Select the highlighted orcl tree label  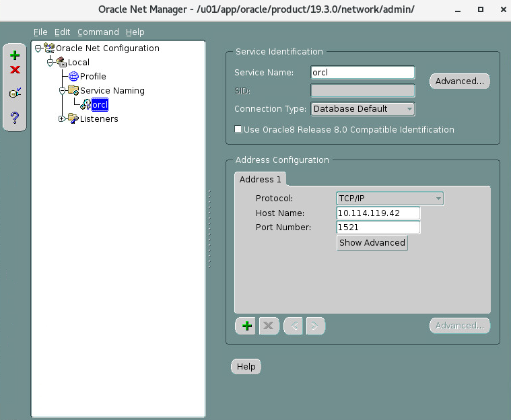[x=100, y=104]
